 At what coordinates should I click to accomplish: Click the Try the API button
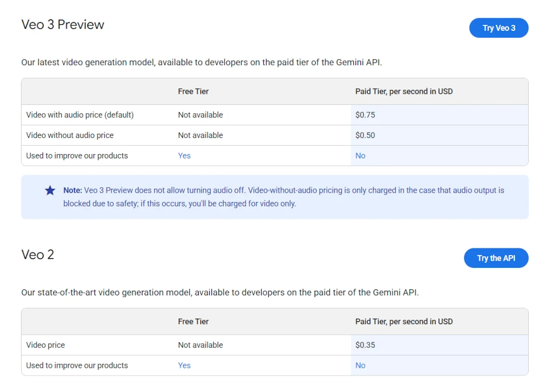[496, 258]
